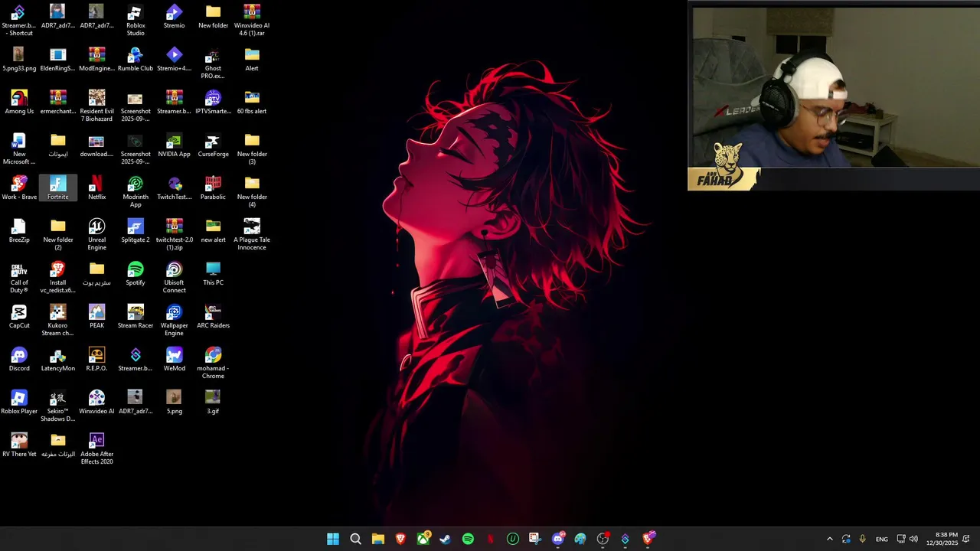Select the Winxvideo AI 4.6 (1).rar archive
This screenshot has height=551, width=980.
click(252, 21)
